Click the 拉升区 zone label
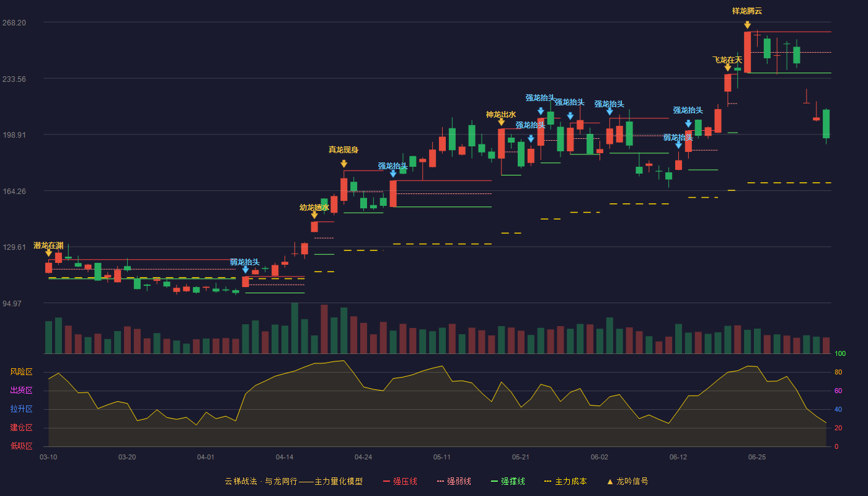 (21, 409)
